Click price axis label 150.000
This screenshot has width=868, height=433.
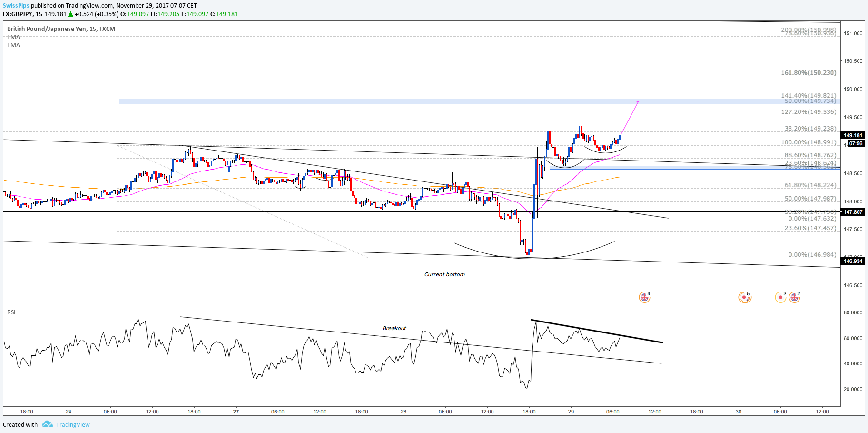point(853,89)
